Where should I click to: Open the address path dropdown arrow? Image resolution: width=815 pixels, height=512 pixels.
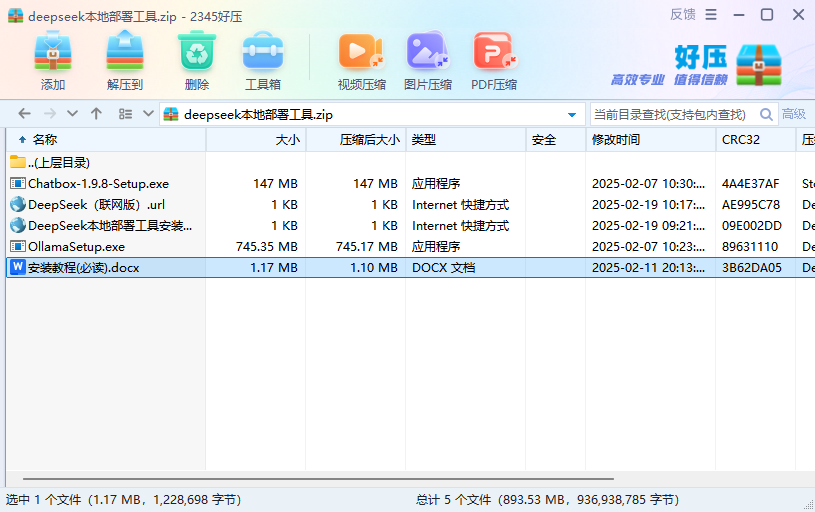(x=572, y=115)
